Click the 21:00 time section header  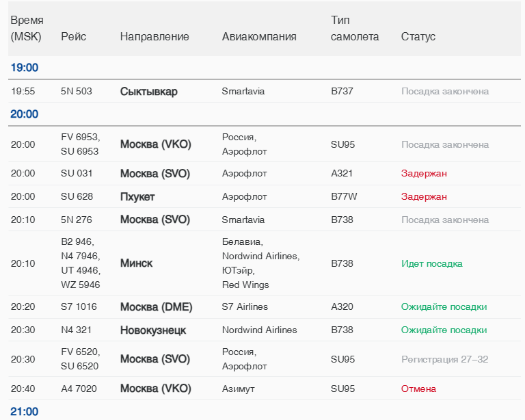point(25,412)
